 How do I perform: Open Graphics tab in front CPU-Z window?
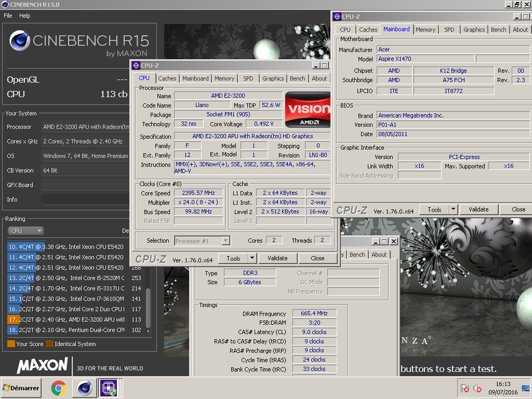(273, 78)
